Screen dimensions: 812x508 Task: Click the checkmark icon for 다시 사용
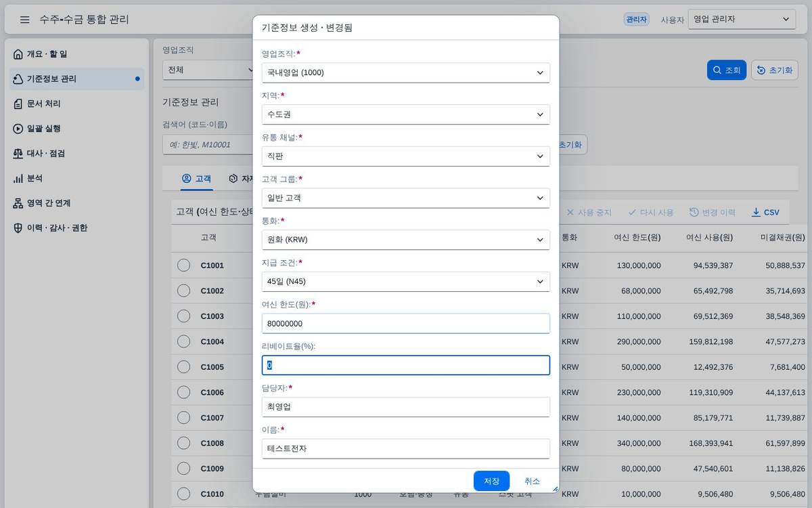tap(632, 213)
